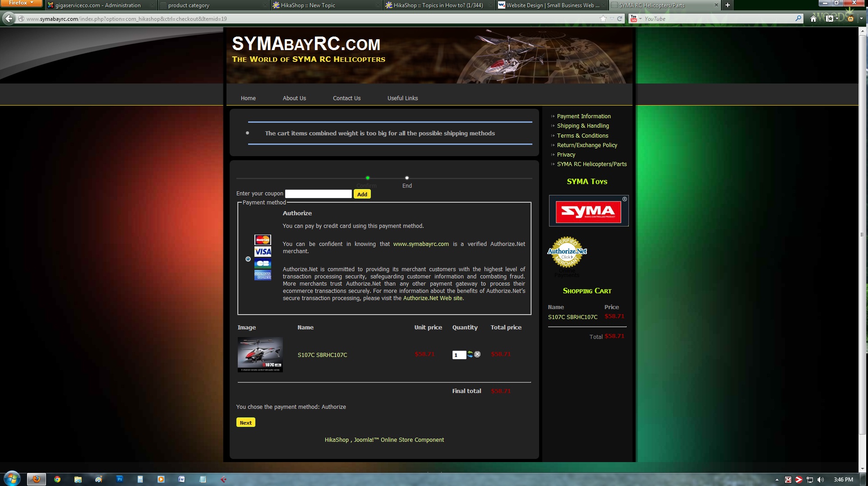Viewport: 868px width, 486px height.
Task: Click the monkey face add-on icon
Action: (x=850, y=19)
